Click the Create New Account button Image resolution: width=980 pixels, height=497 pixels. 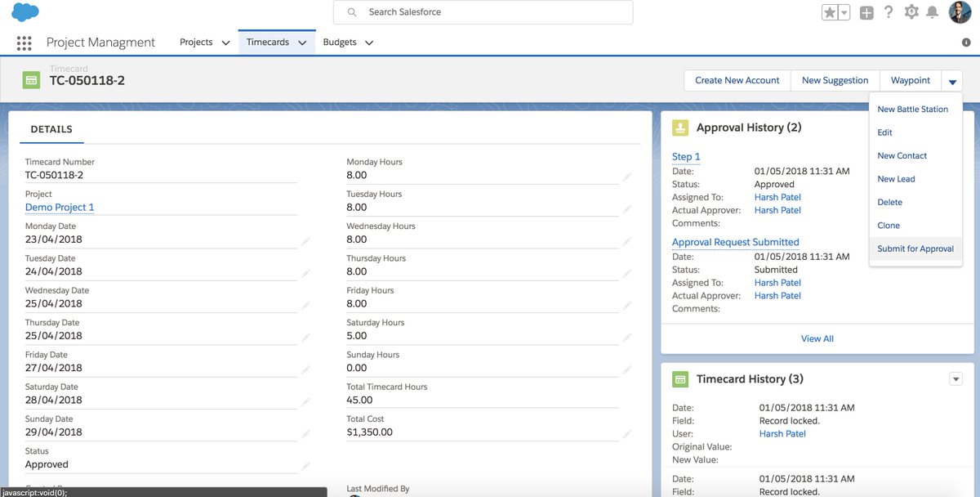click(737, 80)
